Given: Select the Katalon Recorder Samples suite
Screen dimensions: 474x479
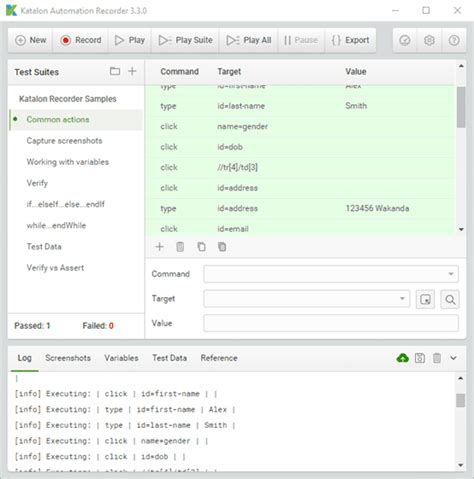Looking at the screenshot, I should coord(68,99).
